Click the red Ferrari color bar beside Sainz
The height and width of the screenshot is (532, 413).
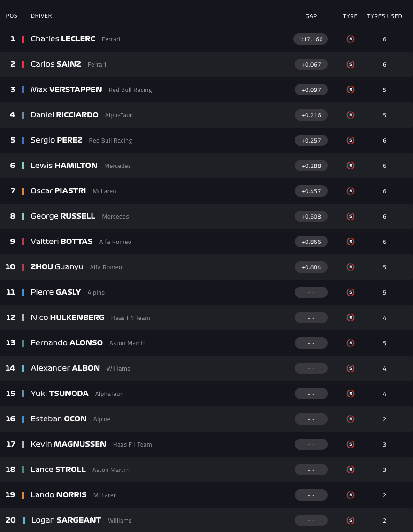(x=23, y=64)
